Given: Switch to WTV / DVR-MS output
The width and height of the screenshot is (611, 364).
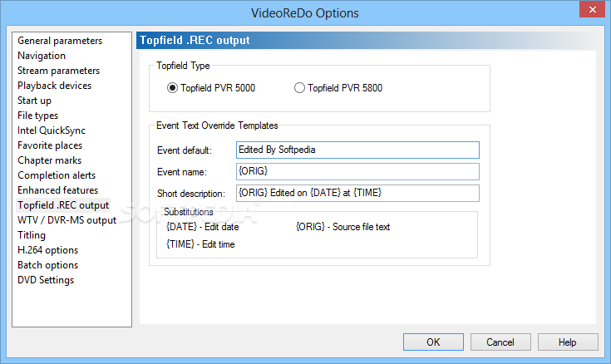Looking at the screenshot, I should coord(67,220).
